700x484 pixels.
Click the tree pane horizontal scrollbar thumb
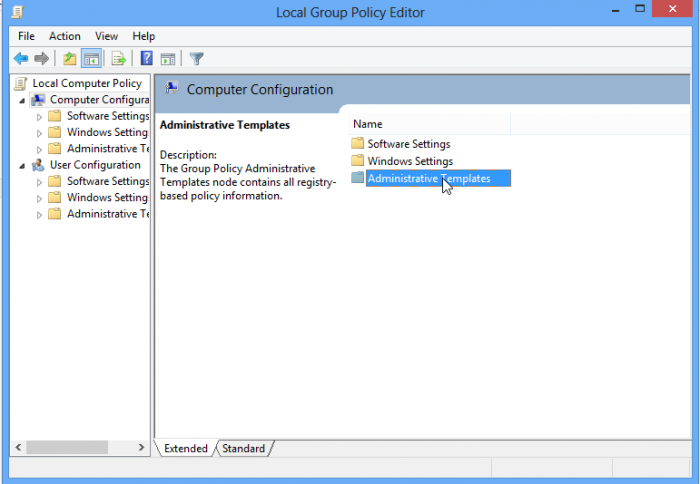67,447
